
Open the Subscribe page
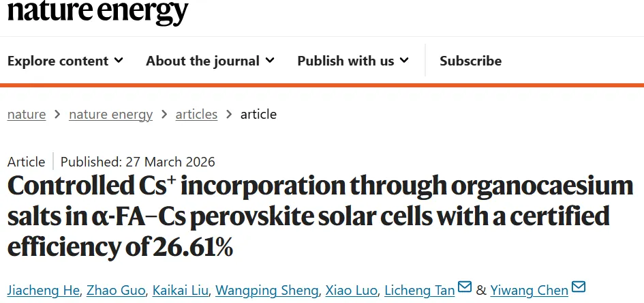(470, 61)
